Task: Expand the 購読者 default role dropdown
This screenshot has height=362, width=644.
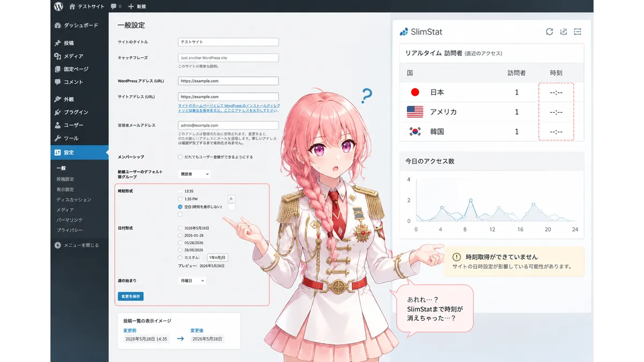Action: pos(194,174)
